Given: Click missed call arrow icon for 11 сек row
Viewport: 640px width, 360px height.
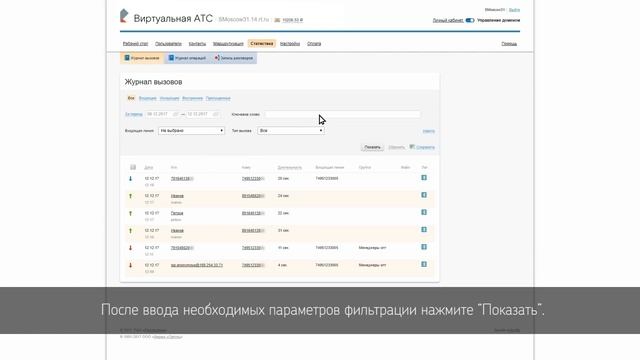Looking at the screenshot, I should [x=131, y=248].
